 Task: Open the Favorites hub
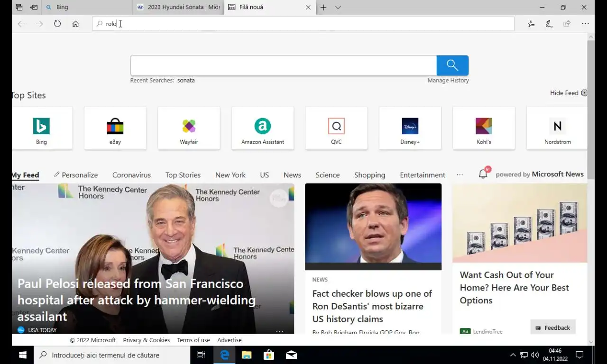[531, 24]
